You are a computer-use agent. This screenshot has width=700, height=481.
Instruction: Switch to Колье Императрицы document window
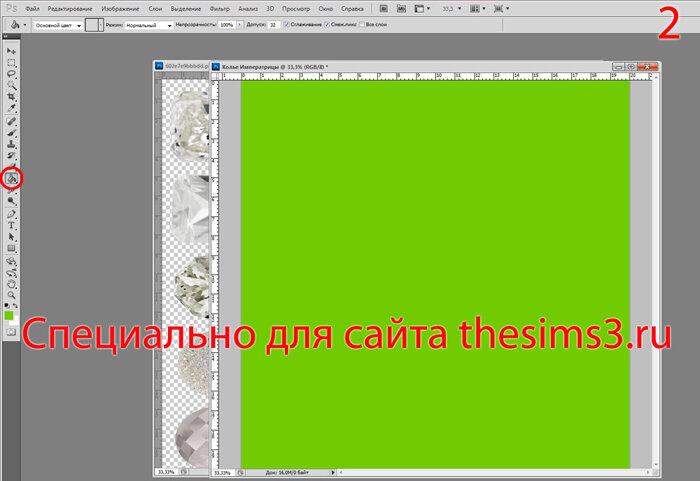280,66
